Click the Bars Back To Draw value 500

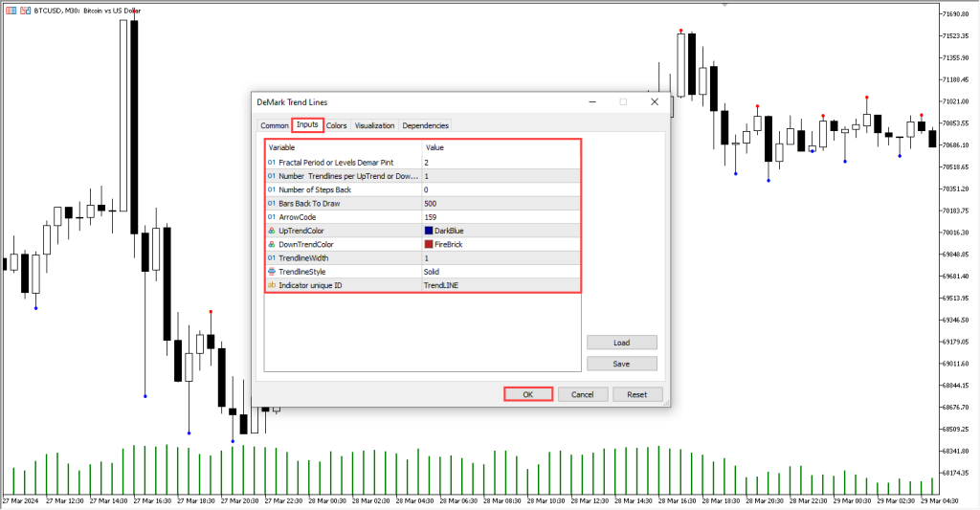[x=432, y=204]
